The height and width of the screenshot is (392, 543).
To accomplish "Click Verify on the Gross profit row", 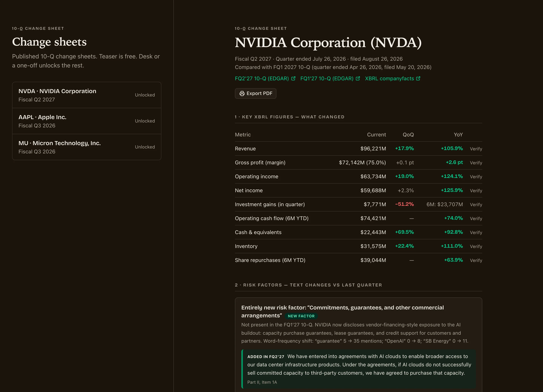I will pos(476,163).
